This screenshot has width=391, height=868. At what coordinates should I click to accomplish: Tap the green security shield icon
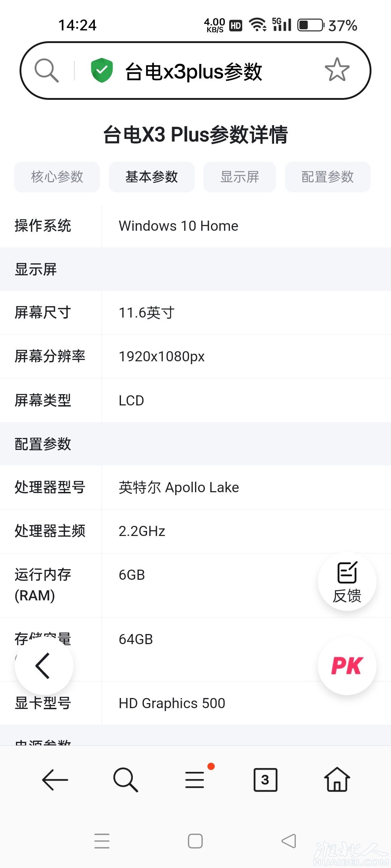102,70
